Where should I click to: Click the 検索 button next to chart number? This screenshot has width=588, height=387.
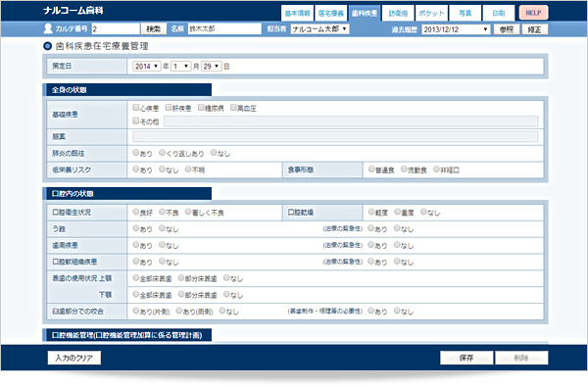[x=154, y=28]
